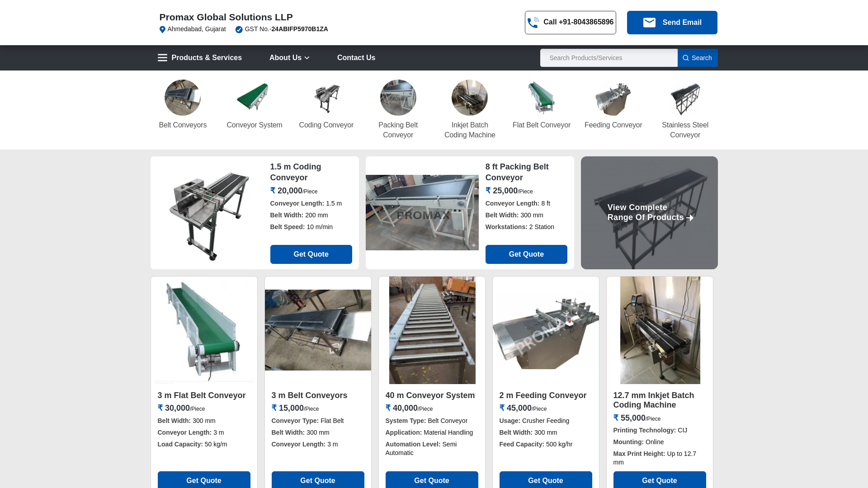
Task: Select the Packing Belt Conveyor category icon
Action: [x=398, y=98]
